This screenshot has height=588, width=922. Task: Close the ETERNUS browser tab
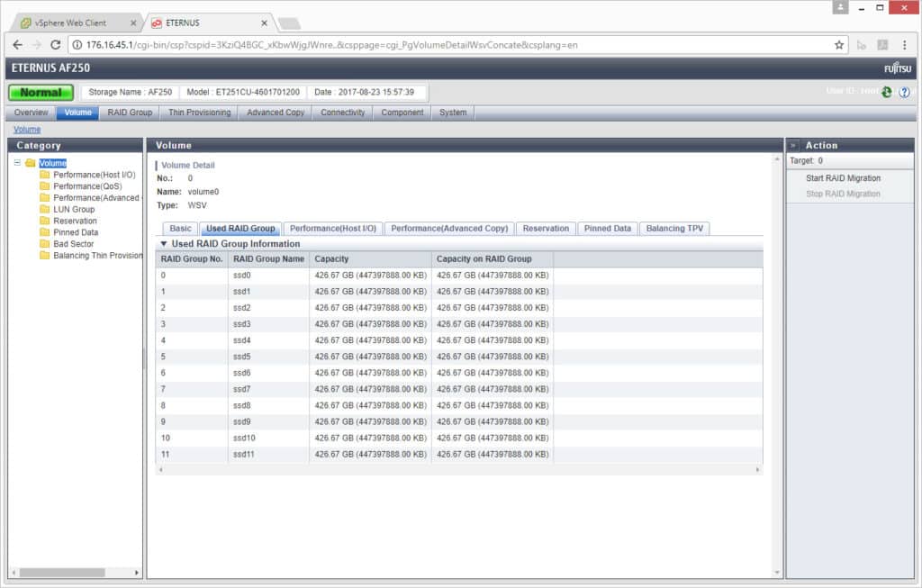[264, 23]
